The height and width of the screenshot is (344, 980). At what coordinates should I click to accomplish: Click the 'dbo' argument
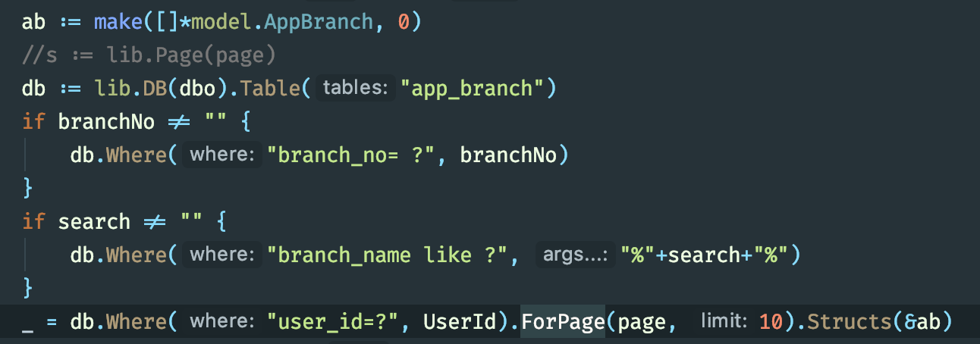(x=197, y=89)
